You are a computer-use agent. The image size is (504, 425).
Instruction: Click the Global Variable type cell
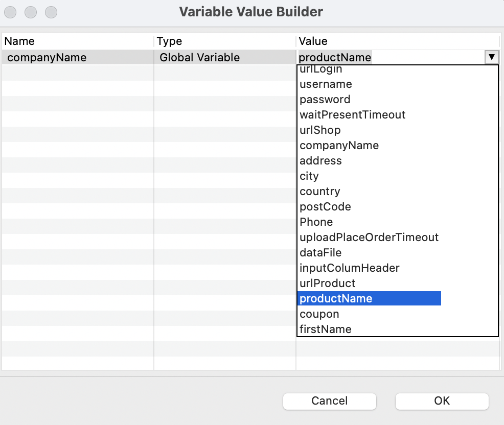click(x=199, y=57)
